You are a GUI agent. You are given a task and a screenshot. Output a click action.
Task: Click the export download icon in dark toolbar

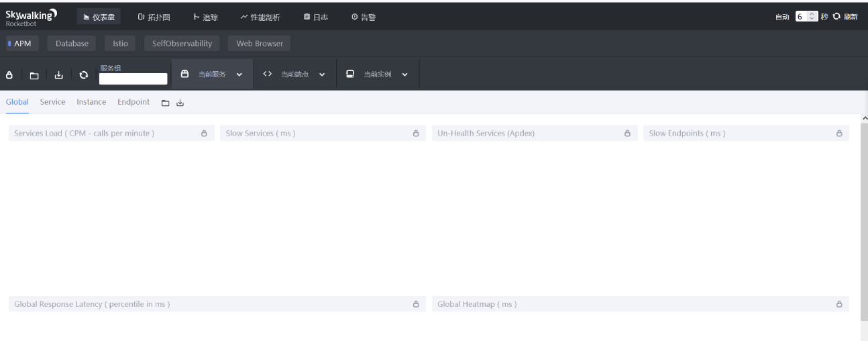coord(58,75)
